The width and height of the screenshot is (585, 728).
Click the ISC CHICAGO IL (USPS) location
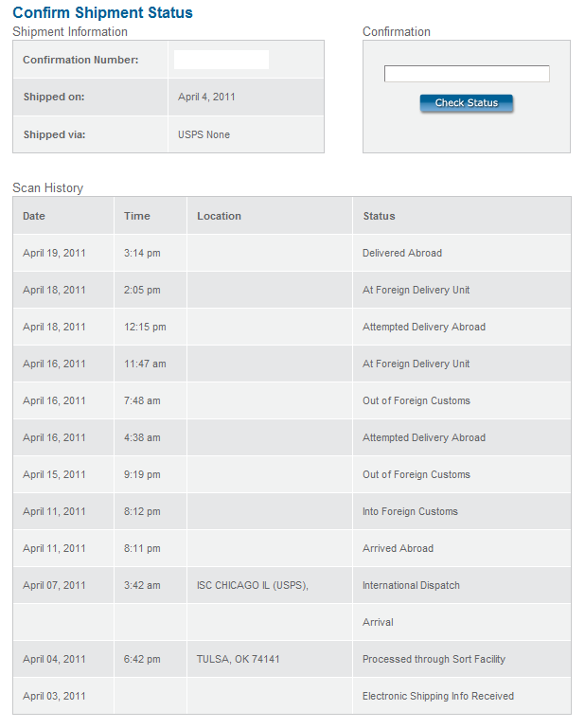[253, 585]
